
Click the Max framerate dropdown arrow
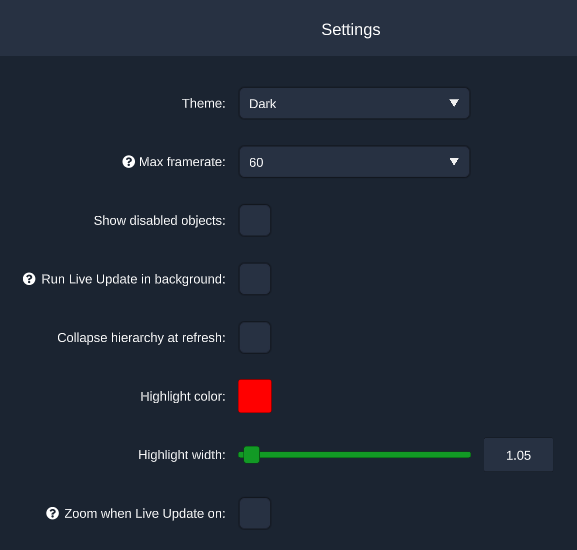pos(454,162)
